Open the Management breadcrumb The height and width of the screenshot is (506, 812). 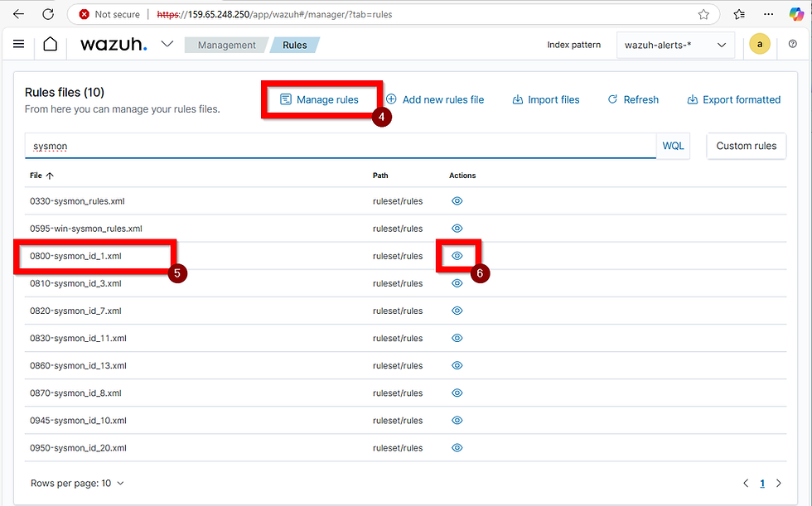[x=226, y=45]
